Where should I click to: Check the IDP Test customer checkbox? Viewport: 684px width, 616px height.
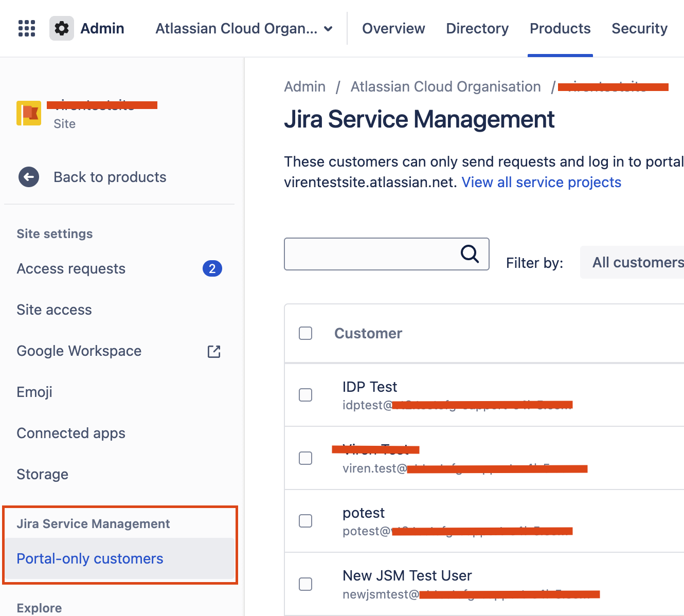tap(305, 395)
